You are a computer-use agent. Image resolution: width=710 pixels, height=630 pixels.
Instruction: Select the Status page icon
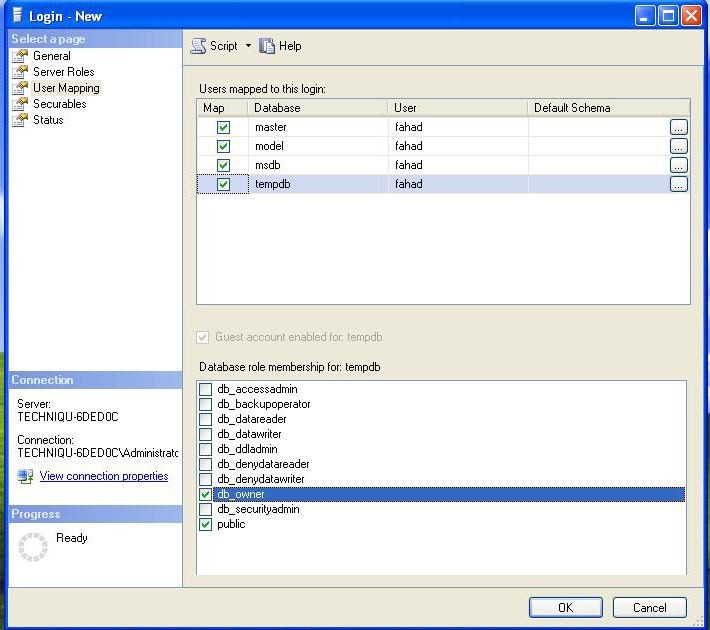(x=19, y=120)
